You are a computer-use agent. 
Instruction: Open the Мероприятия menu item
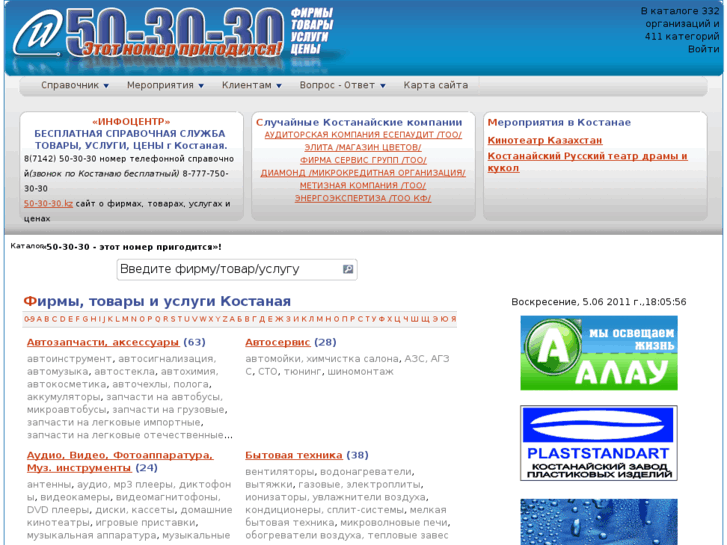pyautogui.click(x=160, y=85)
